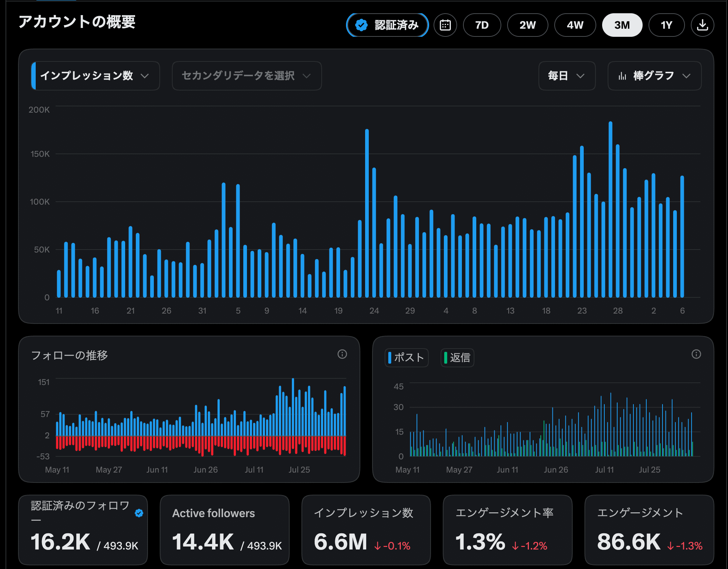Screen dimensions: 728x569
Task: Click info icon in posts and replies panel
Action: 696,354
